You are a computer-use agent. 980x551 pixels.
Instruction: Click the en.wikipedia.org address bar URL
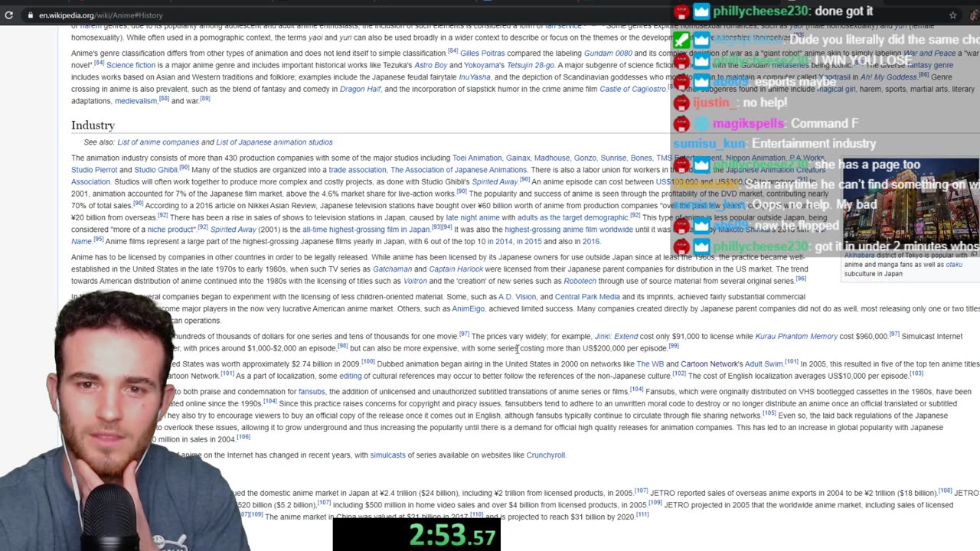[x=101, y=15]
